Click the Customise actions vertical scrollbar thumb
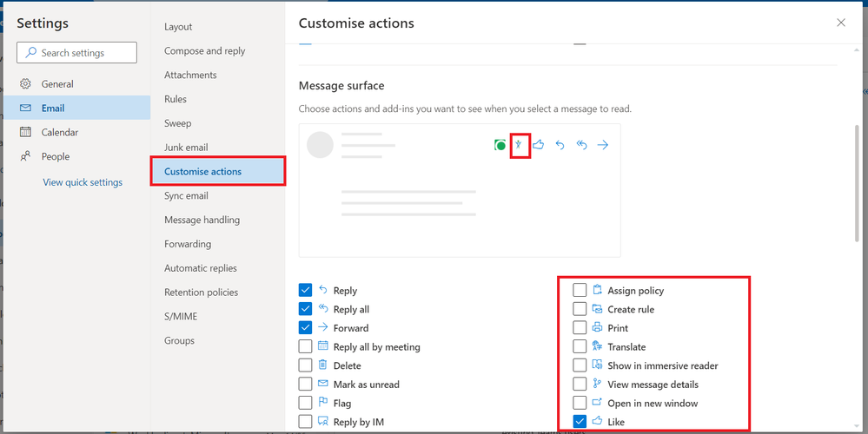Image resolution: width=868 pixels, height=434 pixels. point(857,182)
